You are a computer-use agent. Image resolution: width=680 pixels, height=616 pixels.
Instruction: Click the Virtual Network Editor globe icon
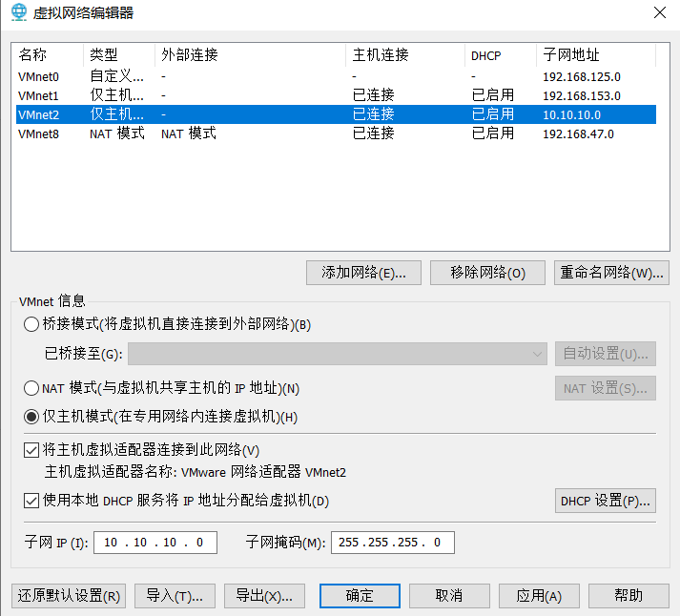click(x=19, y=12)
